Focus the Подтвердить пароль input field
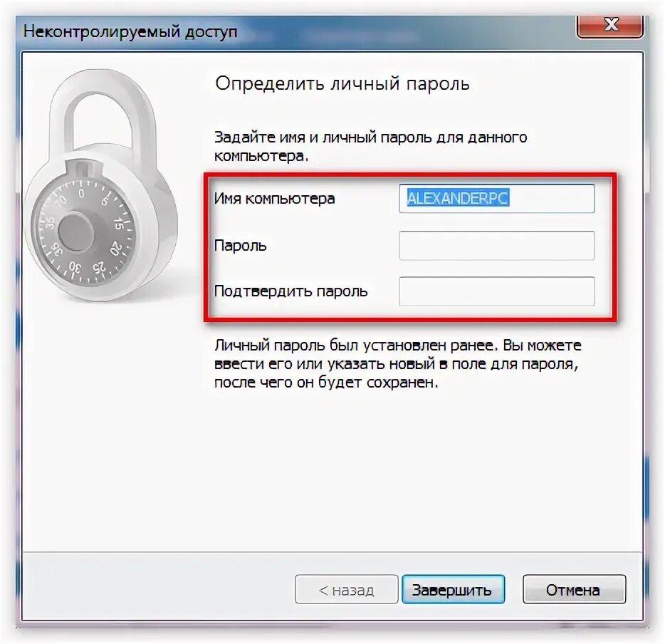The image size is (665, 644). (x=497, y=291)
